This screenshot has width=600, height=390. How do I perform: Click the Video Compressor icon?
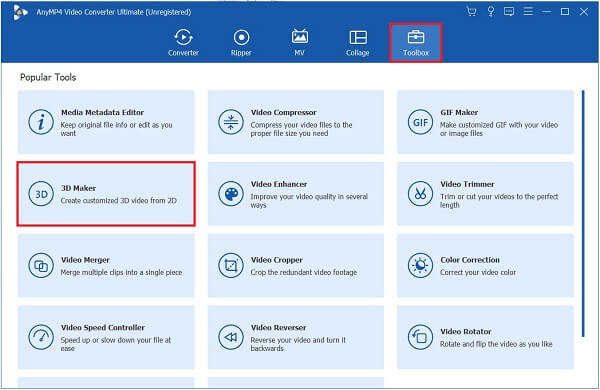[x=231, y=122]
